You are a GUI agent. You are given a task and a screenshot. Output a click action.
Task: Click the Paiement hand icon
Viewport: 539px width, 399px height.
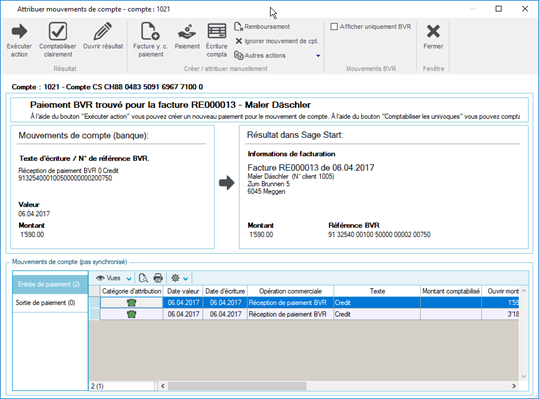click(187, 32)
